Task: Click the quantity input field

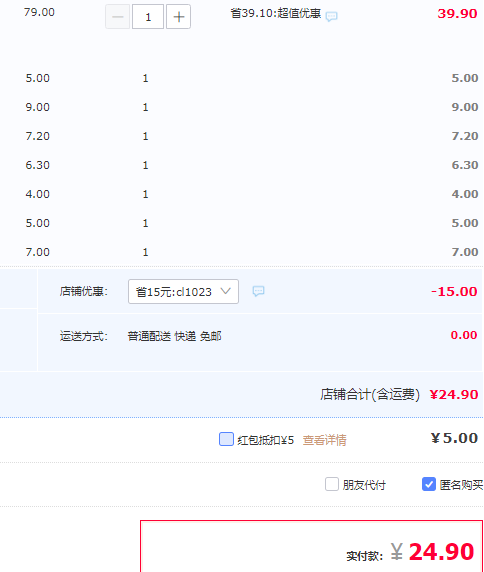Action: point(148,17)
